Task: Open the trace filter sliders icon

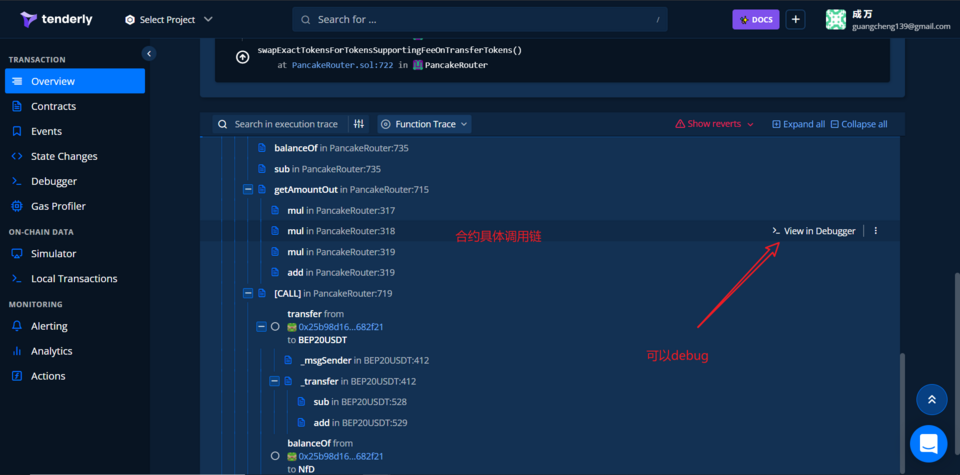Action: tap(359, 124)
